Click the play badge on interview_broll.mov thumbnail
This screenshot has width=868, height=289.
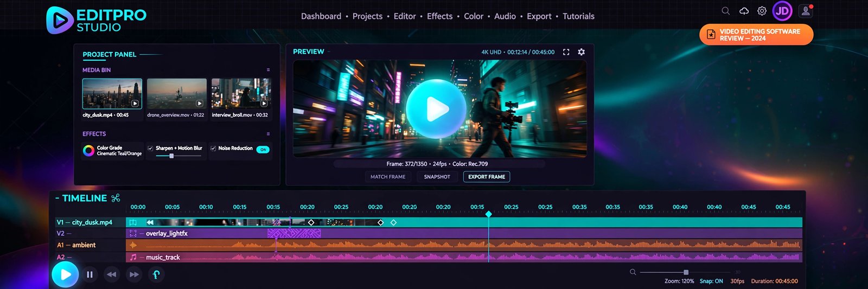[x=264, y=104]
